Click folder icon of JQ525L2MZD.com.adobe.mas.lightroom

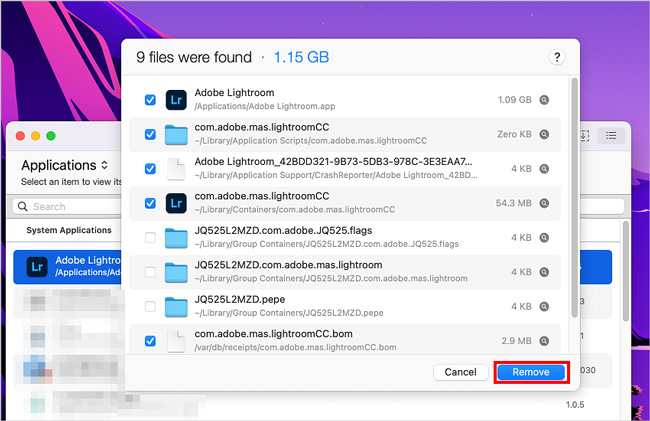[x=176, y=272]
